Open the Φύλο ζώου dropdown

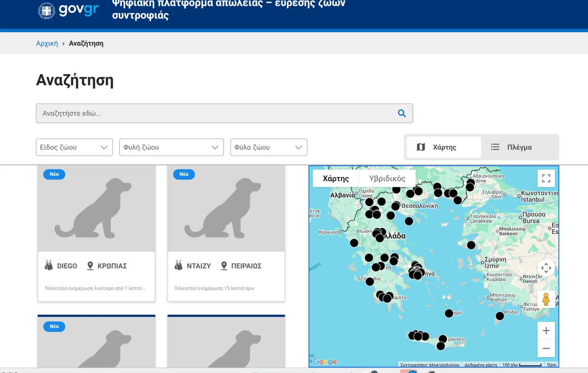pyautogui.click(x=269, y=147)
